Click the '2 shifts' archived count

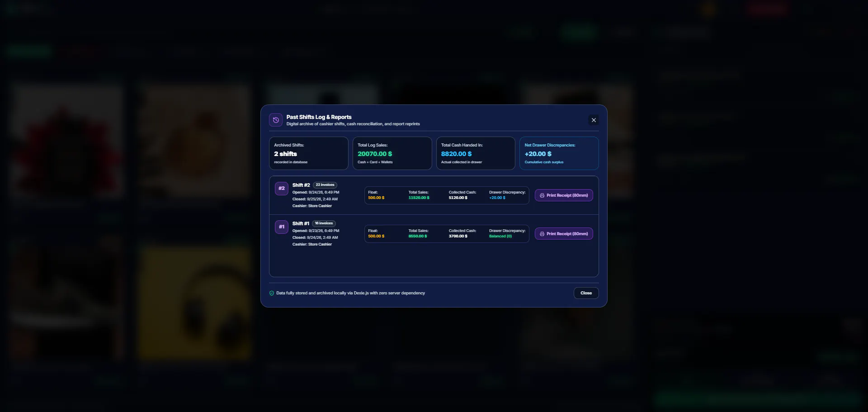point(285,154)
